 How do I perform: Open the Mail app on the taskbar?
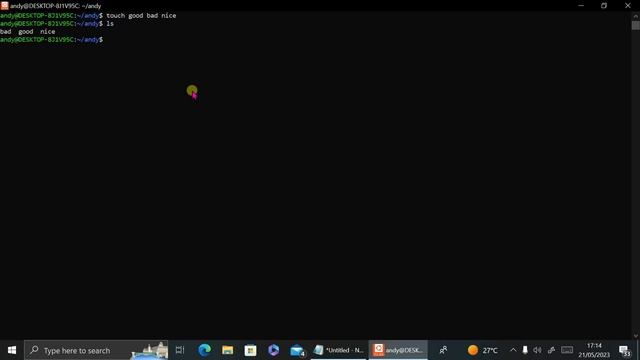coord(297,350)
